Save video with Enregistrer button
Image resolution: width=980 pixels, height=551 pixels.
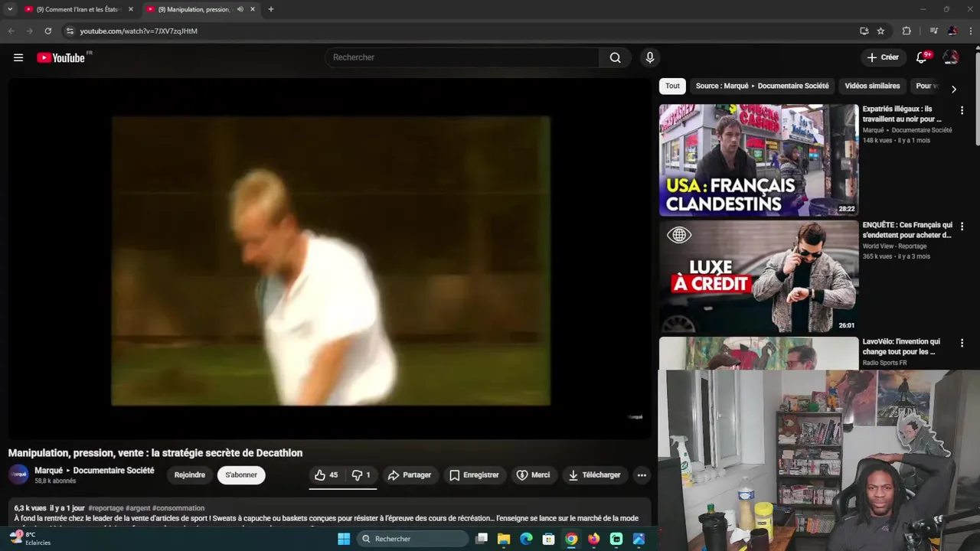click(474, 475)
